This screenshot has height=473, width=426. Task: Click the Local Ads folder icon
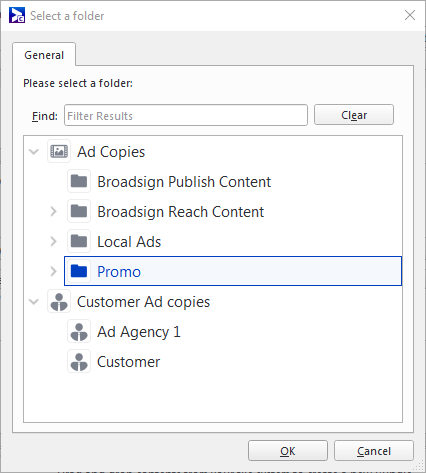(79, 241)
